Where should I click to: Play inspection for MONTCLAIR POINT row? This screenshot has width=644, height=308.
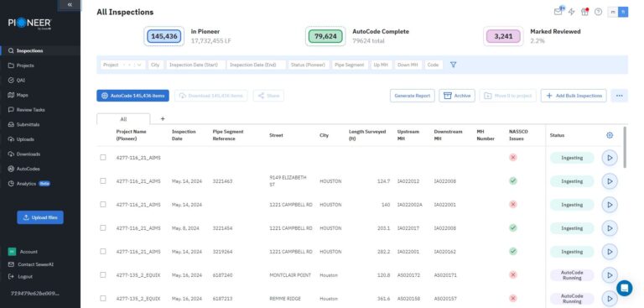[610, 275]
